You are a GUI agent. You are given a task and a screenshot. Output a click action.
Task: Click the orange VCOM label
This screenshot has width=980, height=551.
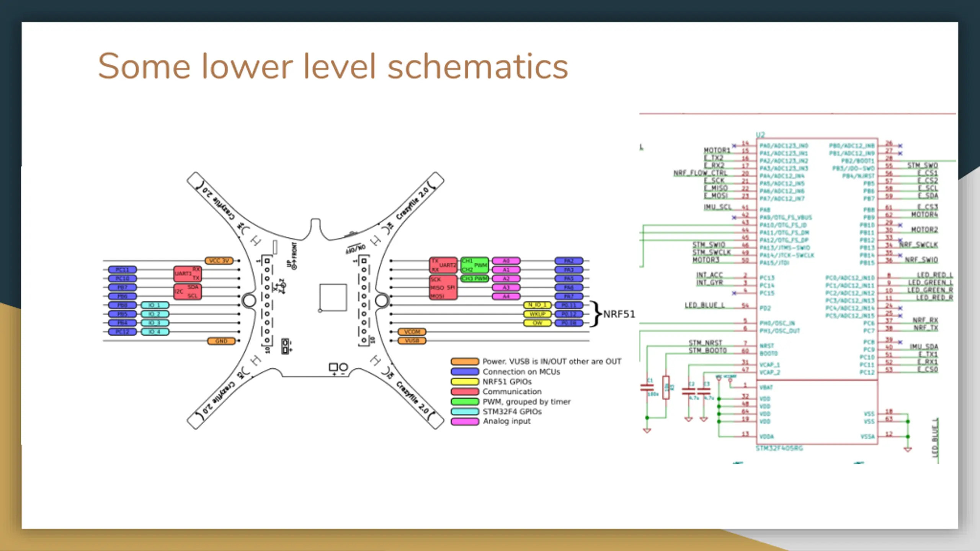[412, 332]
